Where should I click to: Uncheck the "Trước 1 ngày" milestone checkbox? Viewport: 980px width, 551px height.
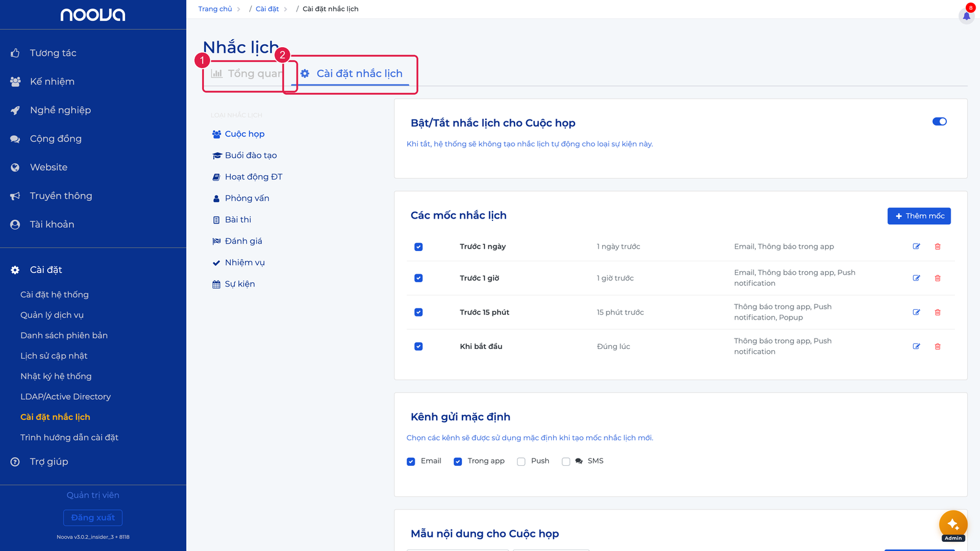[x=418, y=247]
